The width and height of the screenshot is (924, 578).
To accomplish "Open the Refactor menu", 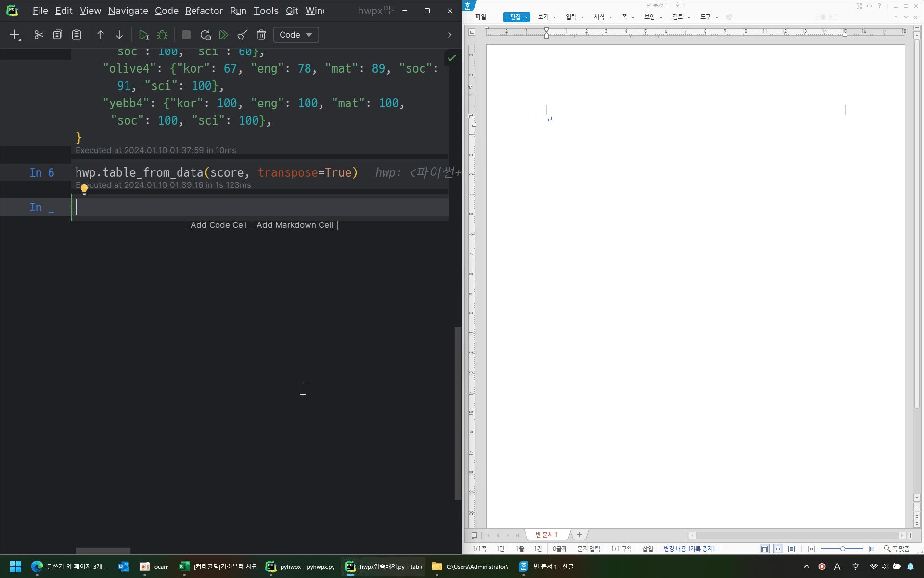I will coord(204,11).
